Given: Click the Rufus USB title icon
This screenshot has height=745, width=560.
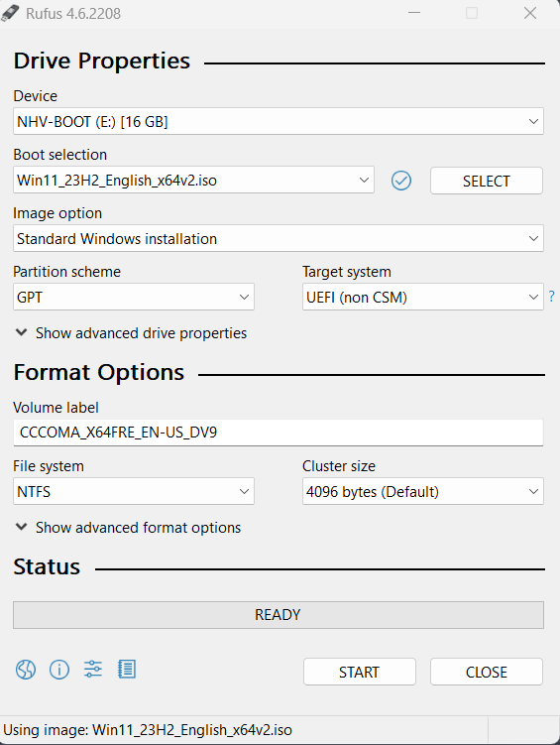Looking at the screenshot, I should coord(10,13).
